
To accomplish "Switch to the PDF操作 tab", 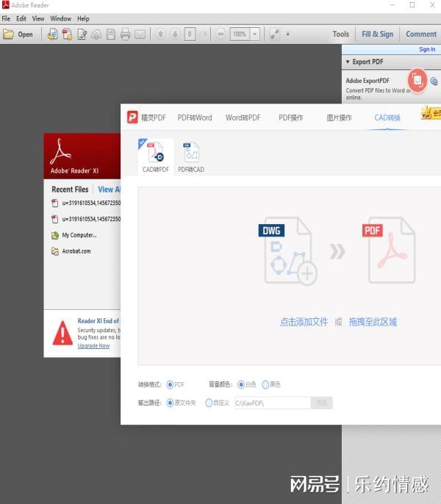I will click(291, 118).
